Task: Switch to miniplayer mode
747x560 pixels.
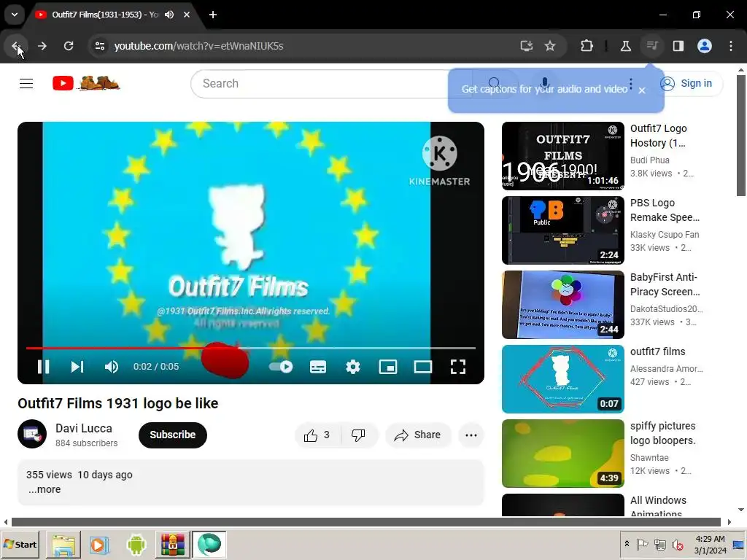Action: [388, 367]
